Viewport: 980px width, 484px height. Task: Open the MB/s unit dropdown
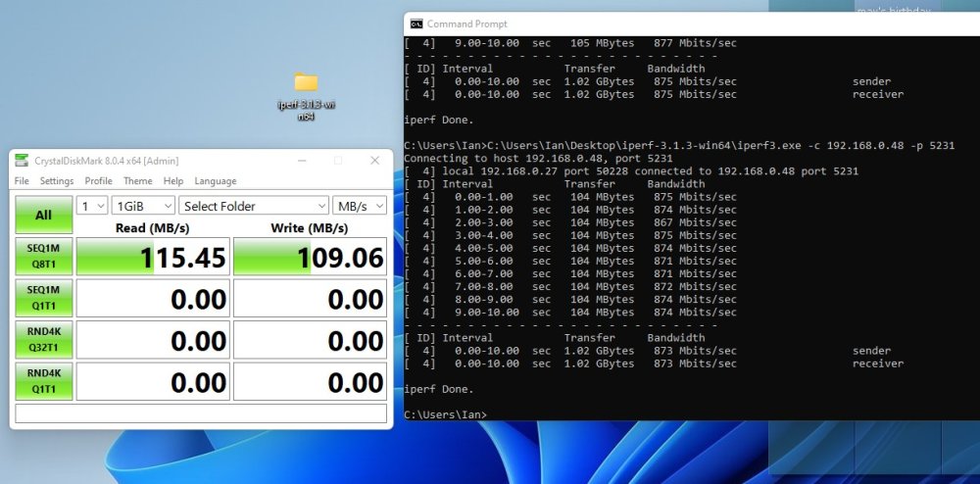click(360, 206)
